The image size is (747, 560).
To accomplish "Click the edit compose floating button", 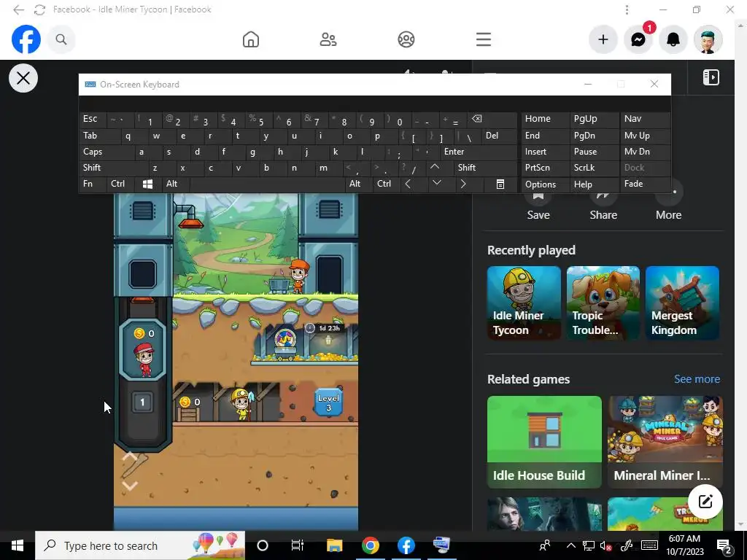I will tap(705, 502).
